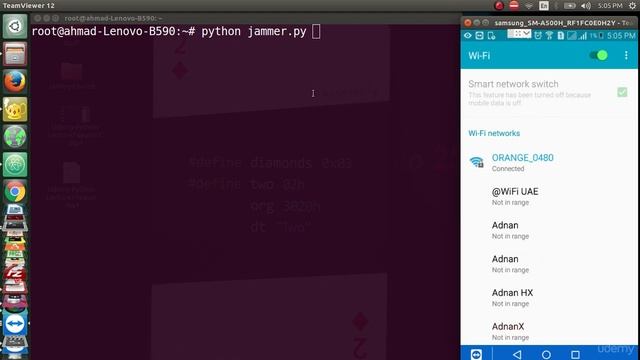Select the AdnanX network

point(549,331)
